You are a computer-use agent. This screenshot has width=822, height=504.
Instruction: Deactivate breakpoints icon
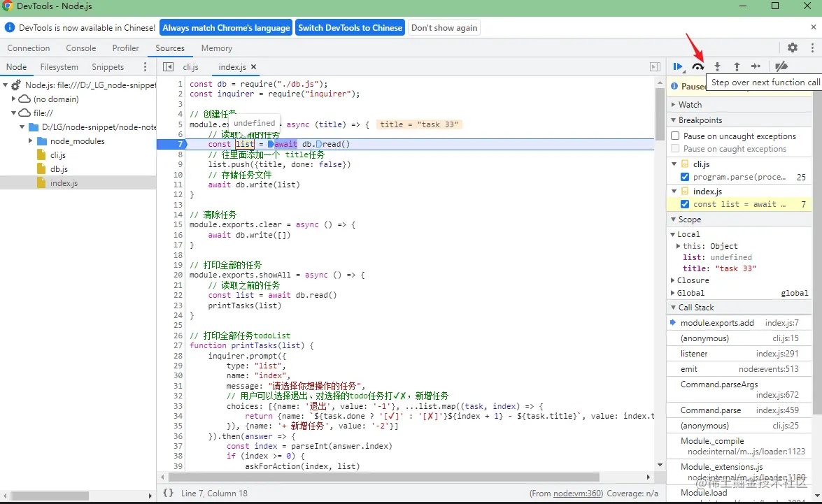(x=781, y=66)
